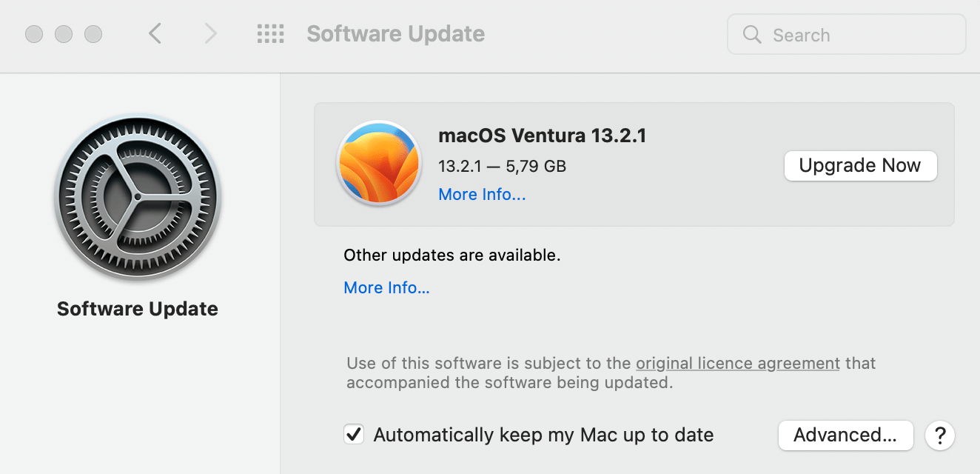Click the Software Update label under the gear
Viewport: 980px width, 474px height.
click(x=137, y=309)
